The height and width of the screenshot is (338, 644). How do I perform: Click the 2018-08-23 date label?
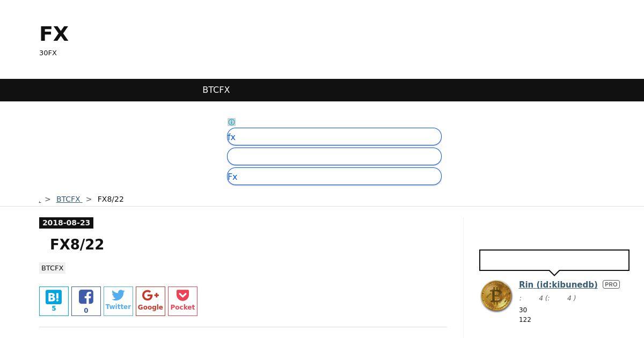pyautogui.click(x=66, y=223)
